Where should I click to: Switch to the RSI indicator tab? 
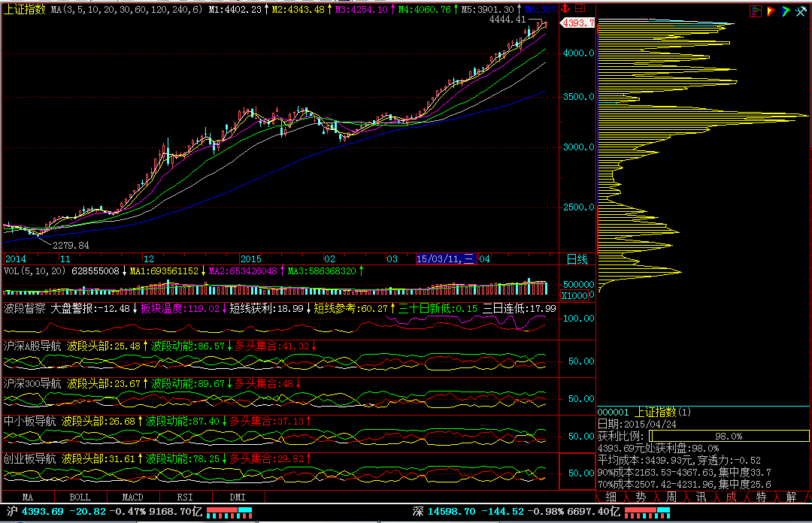click(x=185, y=497)
